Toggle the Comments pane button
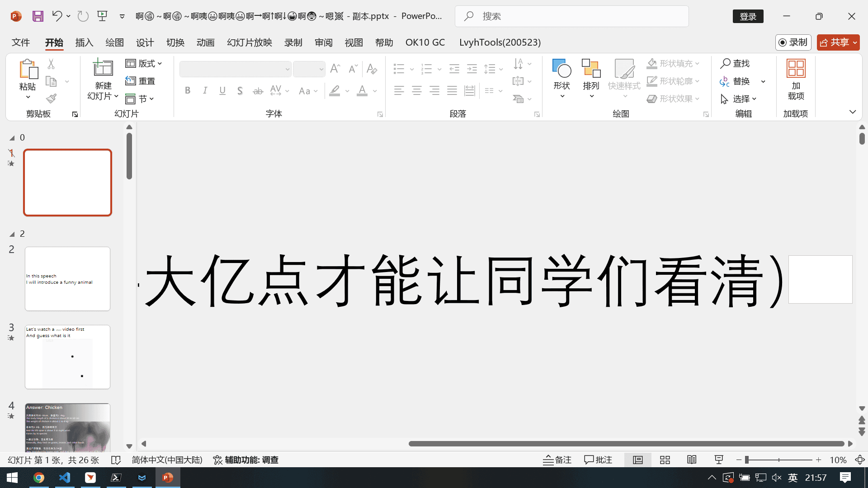 (x=598, y=460)
